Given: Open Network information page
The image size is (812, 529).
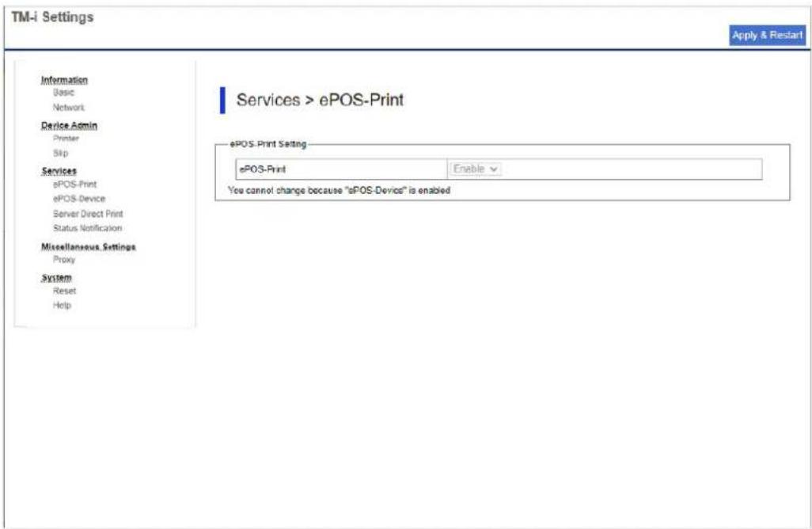Looking at the screenshot, I should (68, 107).
